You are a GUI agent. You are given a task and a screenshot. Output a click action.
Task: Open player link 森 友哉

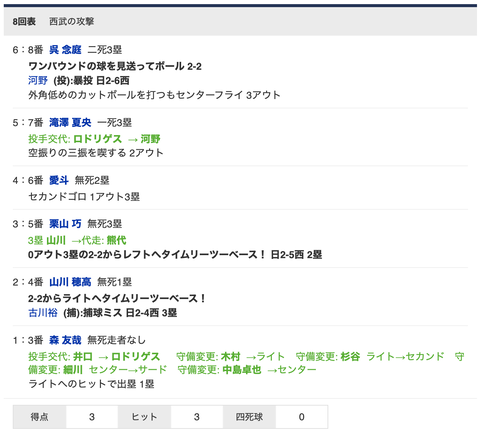tap(65, 340)
